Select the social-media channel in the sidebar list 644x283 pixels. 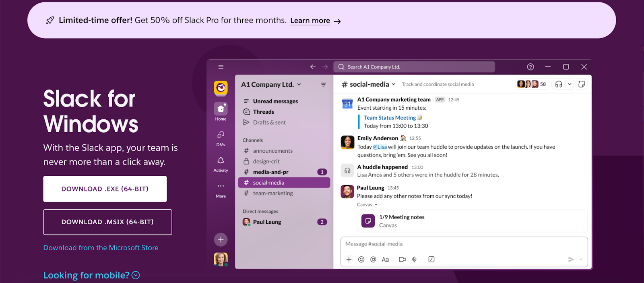284,183
